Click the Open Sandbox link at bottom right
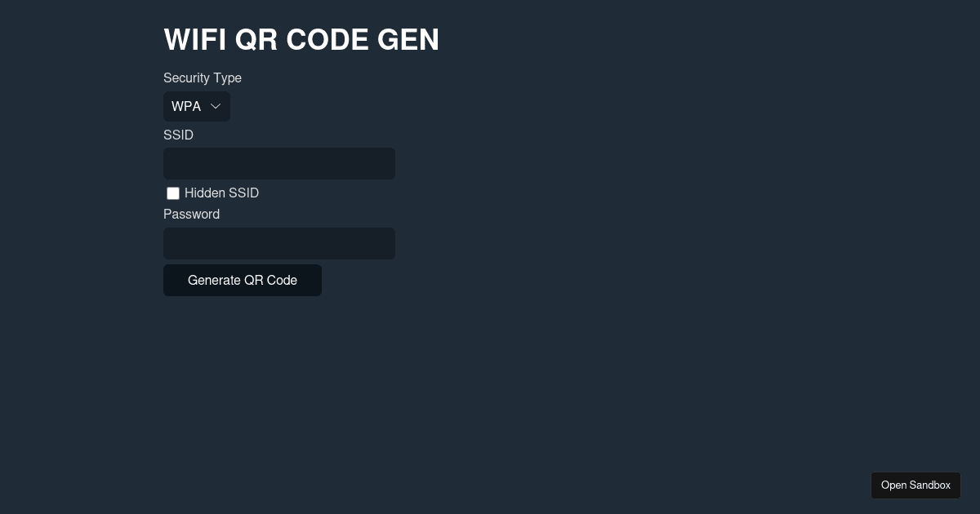Viewport: 980px width, 514px height. 915,485
